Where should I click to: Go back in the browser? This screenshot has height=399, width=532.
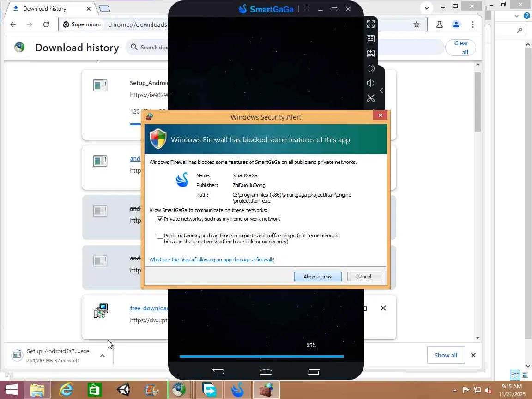point(13,24)
